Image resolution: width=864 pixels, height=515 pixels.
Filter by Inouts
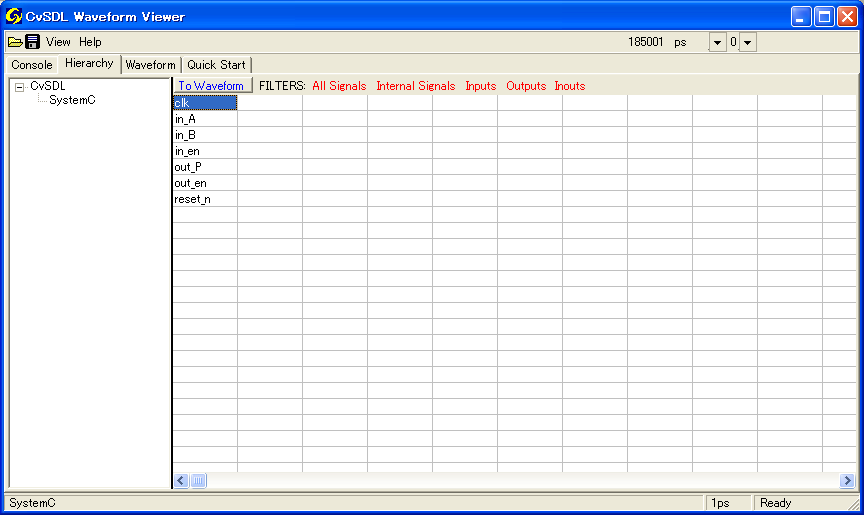570,86
